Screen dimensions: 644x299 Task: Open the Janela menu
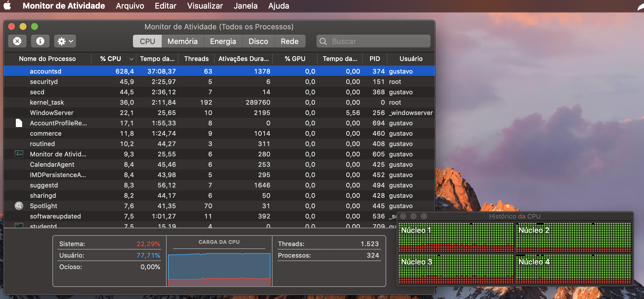[x=245, y=6]
